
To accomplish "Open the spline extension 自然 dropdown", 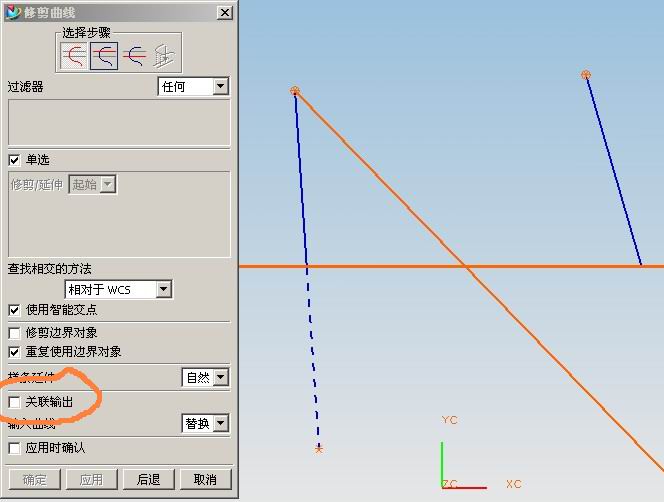I will (x=205, y=377).
